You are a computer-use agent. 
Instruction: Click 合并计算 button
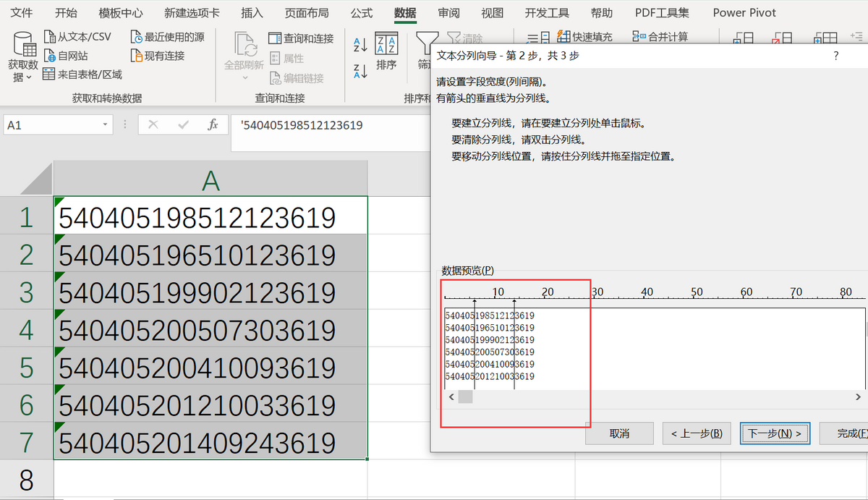tap(660, 37)
